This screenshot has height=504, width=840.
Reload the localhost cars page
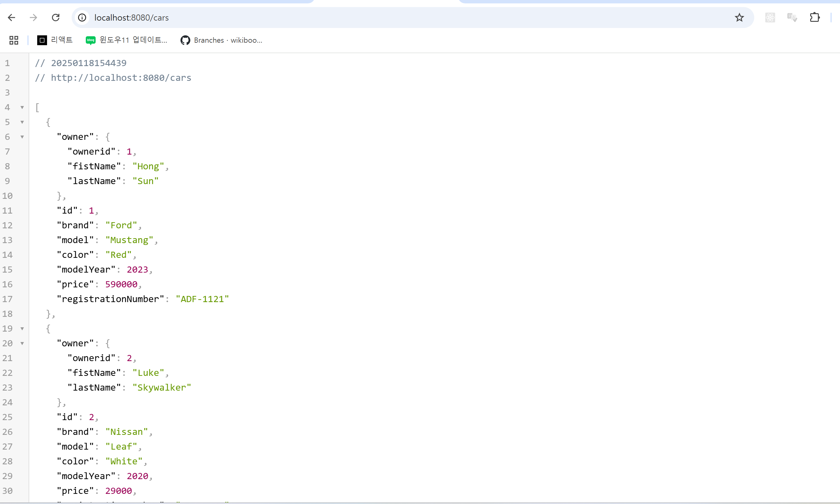[56, 18]
